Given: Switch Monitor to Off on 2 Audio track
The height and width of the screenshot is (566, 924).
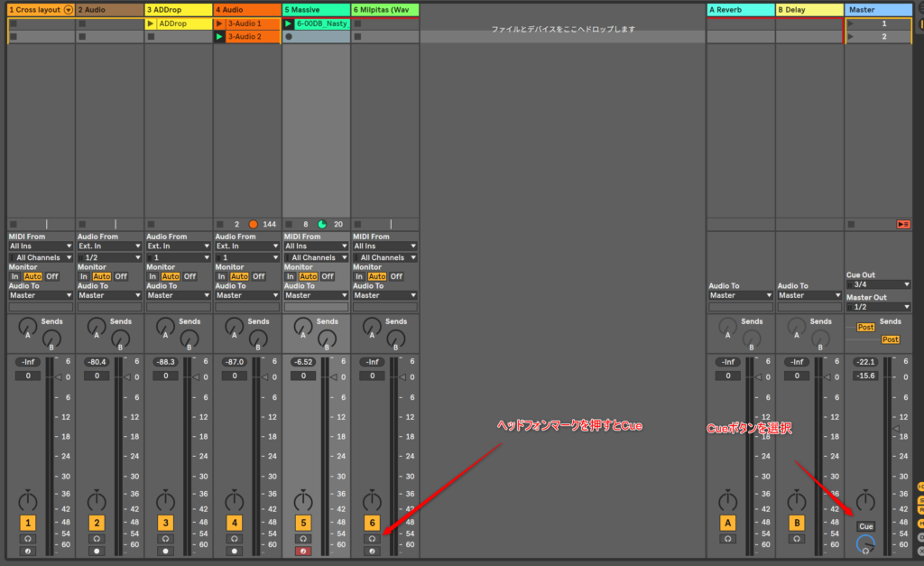Looking at the screenshot, I should (121, 276).
